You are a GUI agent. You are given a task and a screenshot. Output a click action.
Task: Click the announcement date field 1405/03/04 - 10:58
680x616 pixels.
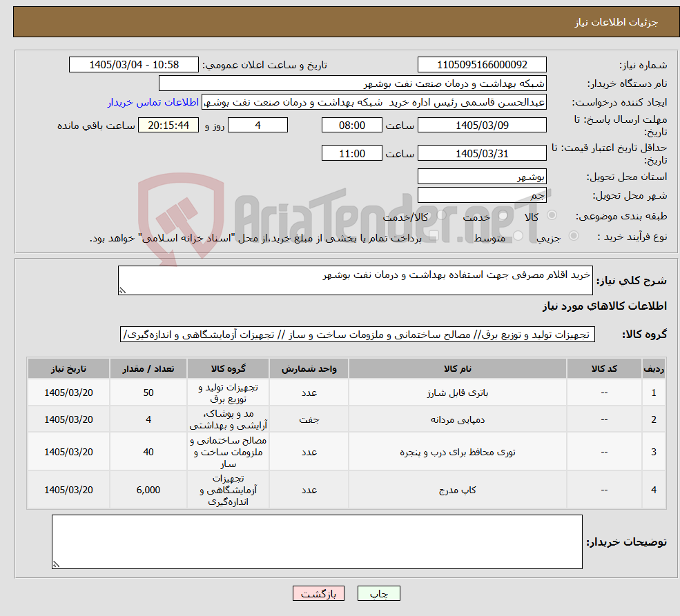(133, 65)
